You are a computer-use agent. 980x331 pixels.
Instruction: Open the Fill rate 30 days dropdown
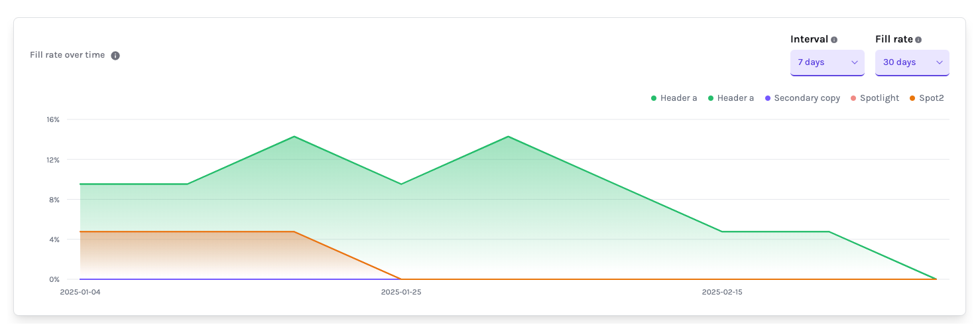(912, 62)
